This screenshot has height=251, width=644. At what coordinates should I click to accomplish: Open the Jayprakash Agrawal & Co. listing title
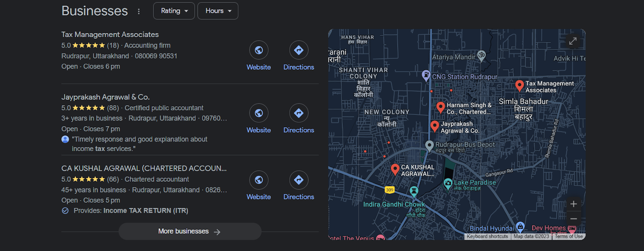105,97
